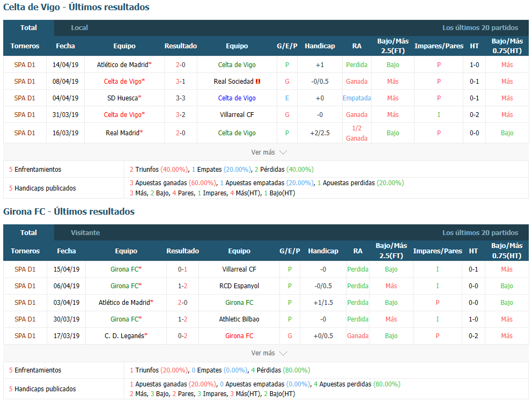Screen dimensions: 532x402
Task: Open Real Sociedad team link
Action: coord(234,82)
